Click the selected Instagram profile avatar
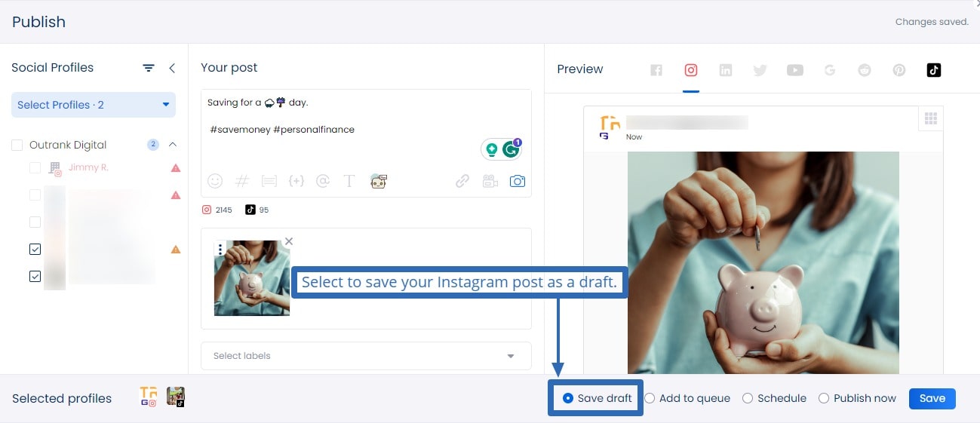 148,397
